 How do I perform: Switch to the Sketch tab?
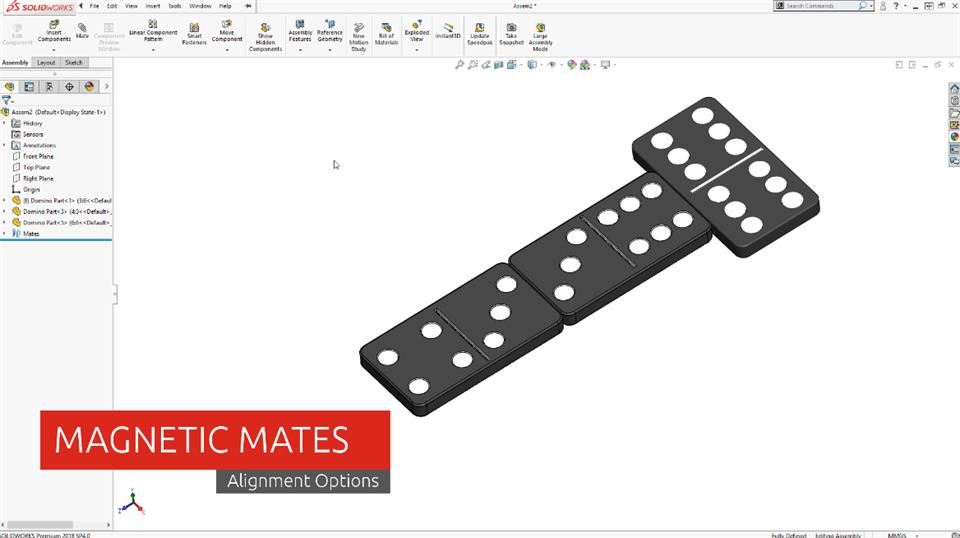click(74, 62)
